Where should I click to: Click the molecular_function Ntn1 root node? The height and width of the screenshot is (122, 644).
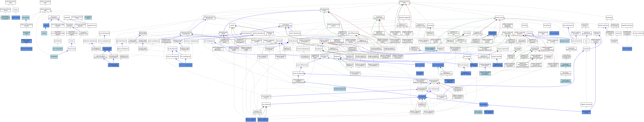[10, 2]
